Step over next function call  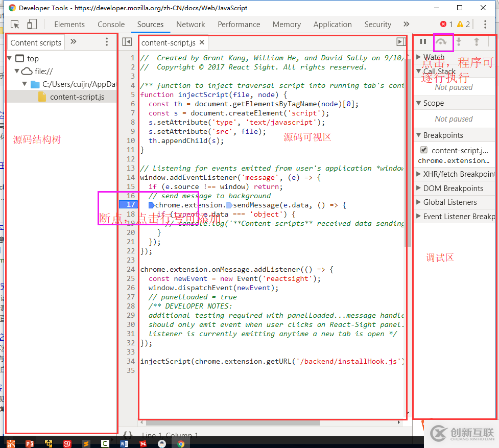(x=441, y=42)
